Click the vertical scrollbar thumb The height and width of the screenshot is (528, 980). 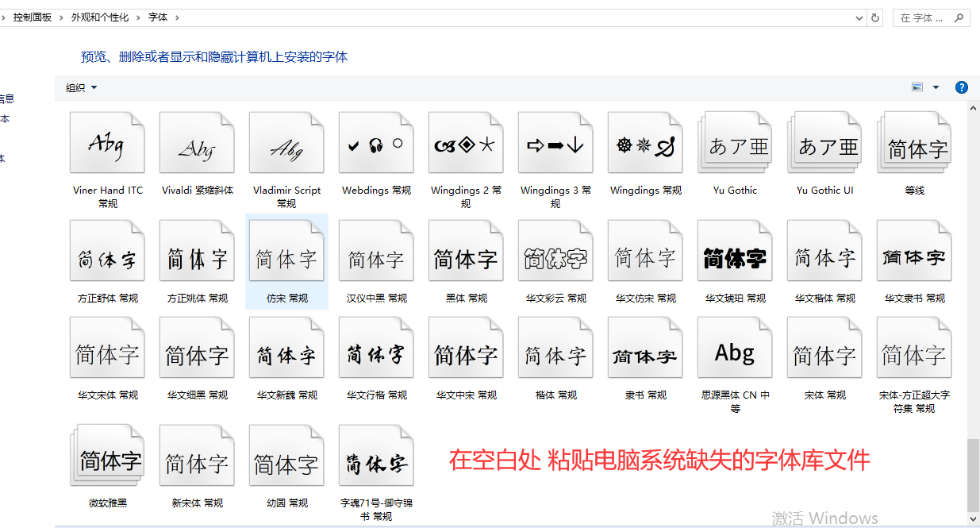point(974,476)
